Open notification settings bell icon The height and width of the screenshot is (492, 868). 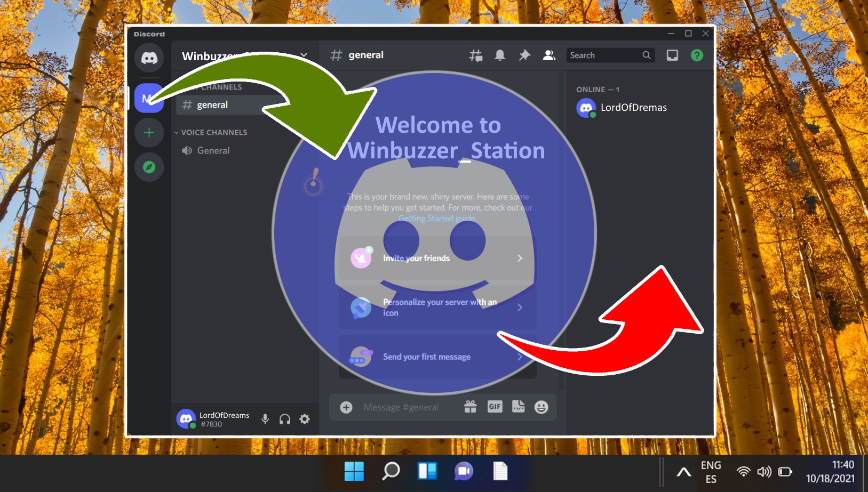500,55
